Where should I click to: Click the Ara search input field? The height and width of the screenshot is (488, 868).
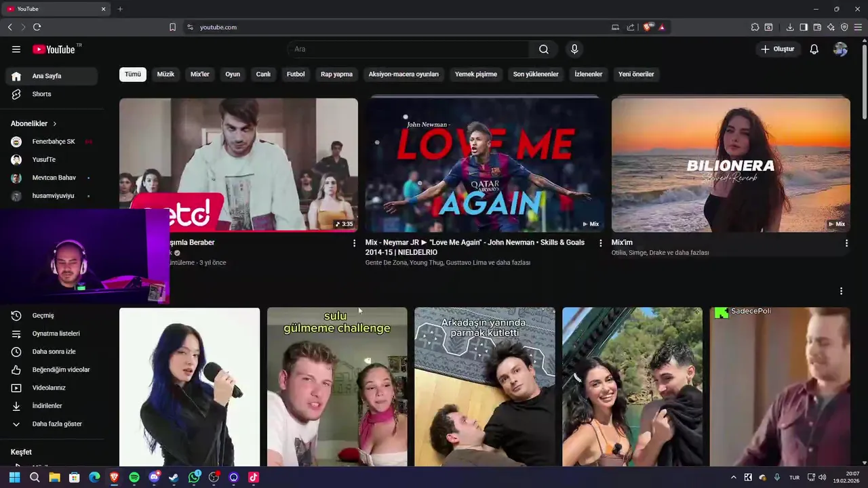point(409,49)
